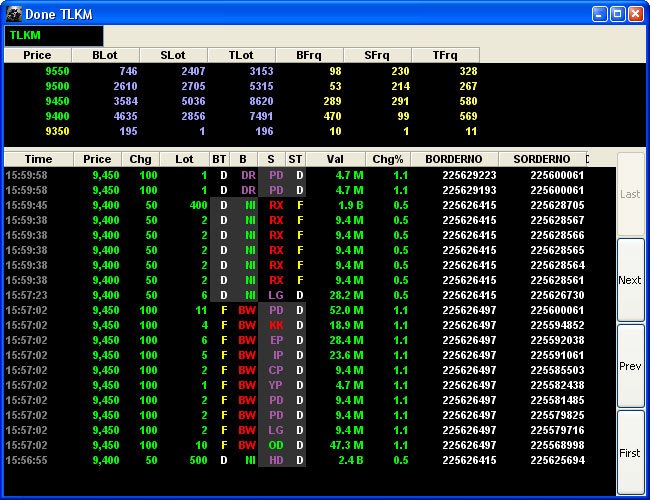This screenshot has height=500, width=650.
Task: Click the TLKM stock code input field
Action: point(54,36)
